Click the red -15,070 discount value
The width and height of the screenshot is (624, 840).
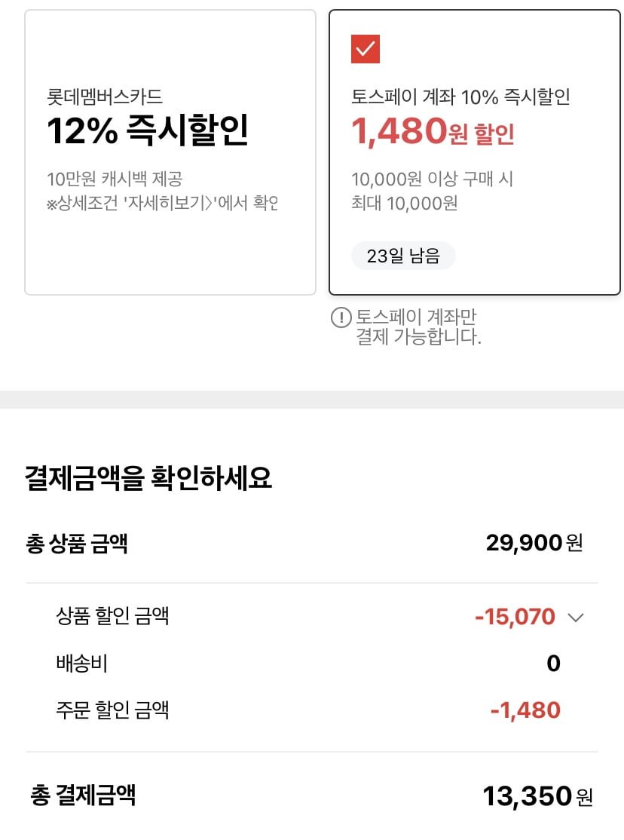coord(515,617)
